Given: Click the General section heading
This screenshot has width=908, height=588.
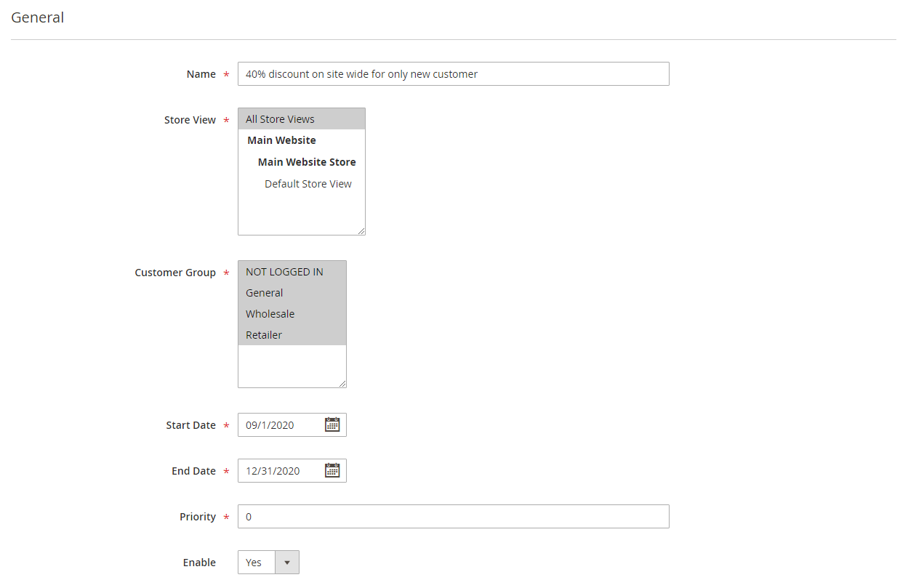Looking at the screenshot, I should [x=38, y=17].
